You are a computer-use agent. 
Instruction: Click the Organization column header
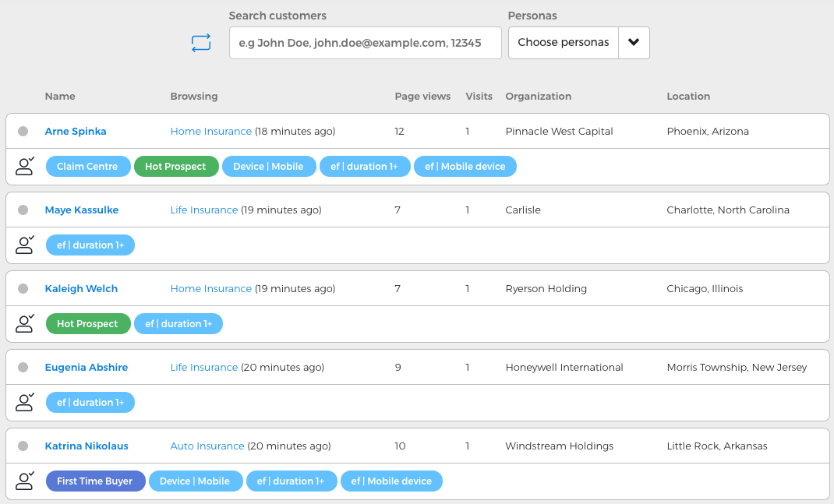(538, 97)
